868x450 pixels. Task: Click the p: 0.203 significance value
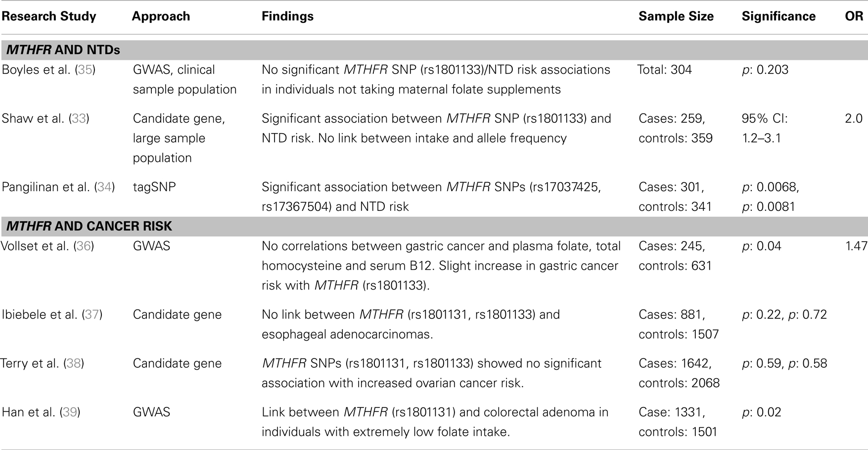765,70
